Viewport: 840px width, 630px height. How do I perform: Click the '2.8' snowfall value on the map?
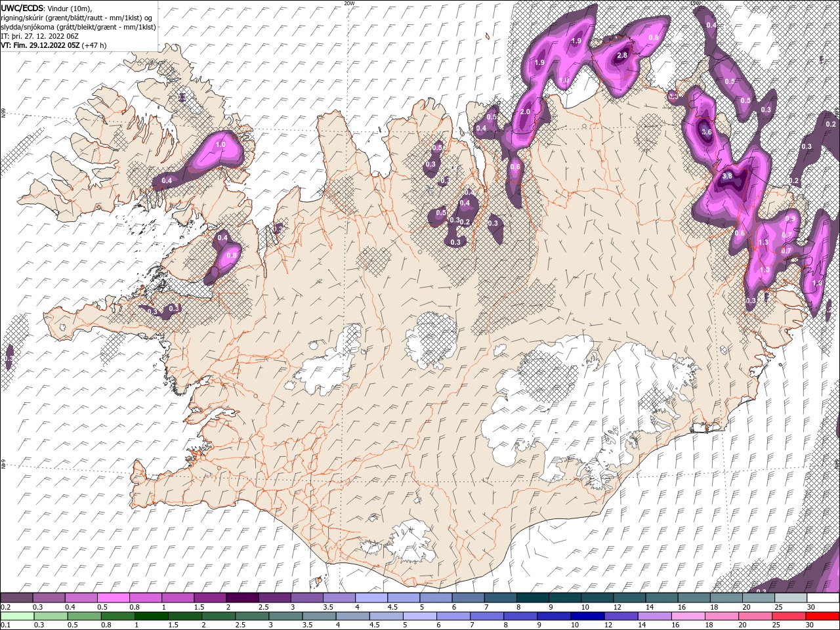click(x=623, y=56)
